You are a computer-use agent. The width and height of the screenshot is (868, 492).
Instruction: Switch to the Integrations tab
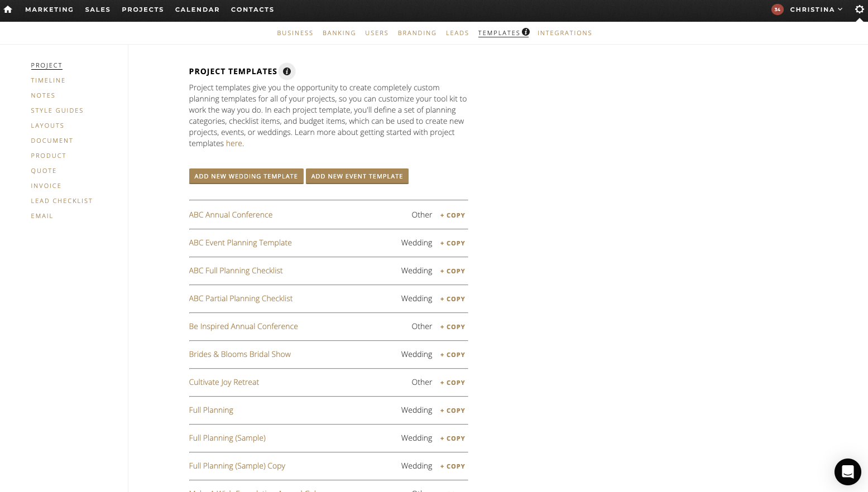tap(565, 33)
